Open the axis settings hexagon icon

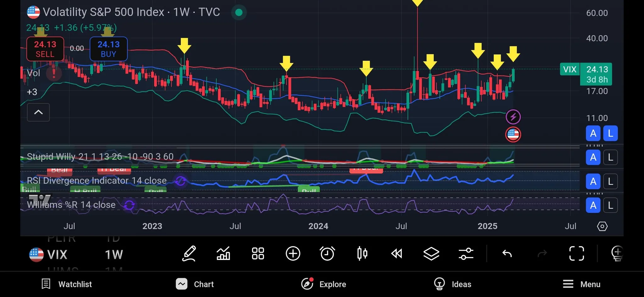pyautogui.click(x=602, y=226)
